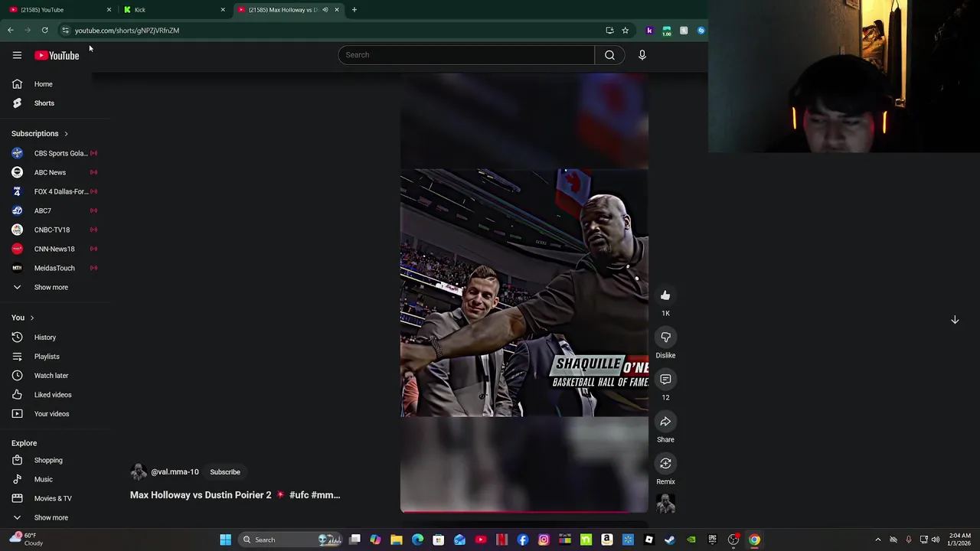Image resolution: width=980 pixels, height=551 pixels.
Task: Pause the playing Short video
Action: pos(524,293)
